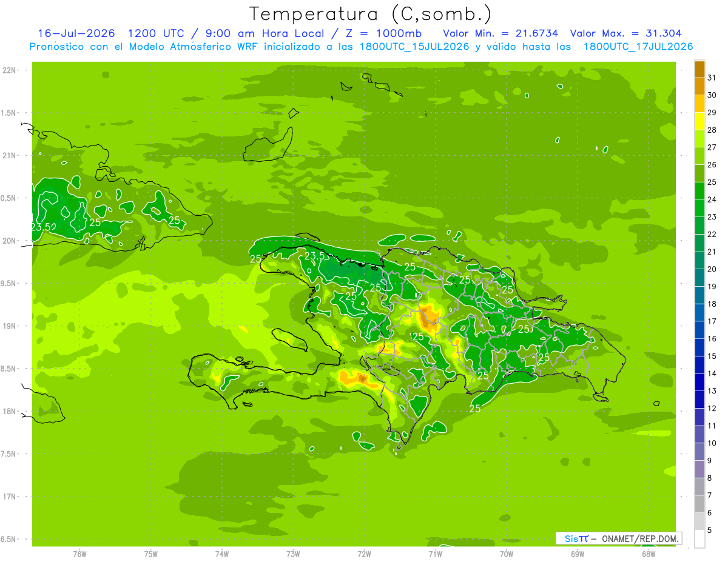Image resolution: width=728 pixels, height=562 pixels.
Task: Click the 31 value on the color scale
Action: point(712,78)
